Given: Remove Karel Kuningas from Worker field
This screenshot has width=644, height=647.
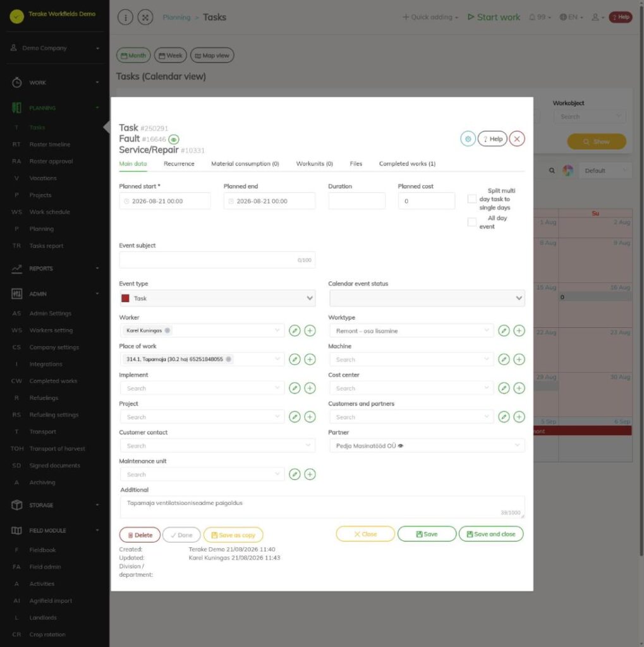Looking at the screenshot, I should click(167, 330).
